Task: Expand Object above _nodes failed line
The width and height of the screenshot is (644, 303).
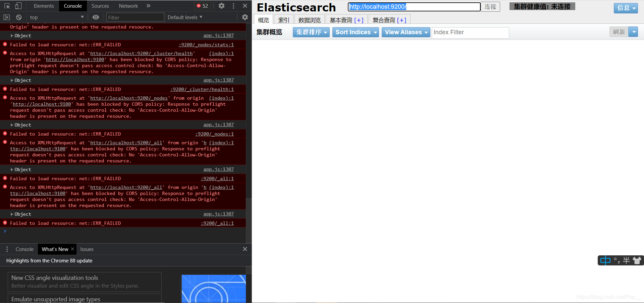Action: pos(21,125)
